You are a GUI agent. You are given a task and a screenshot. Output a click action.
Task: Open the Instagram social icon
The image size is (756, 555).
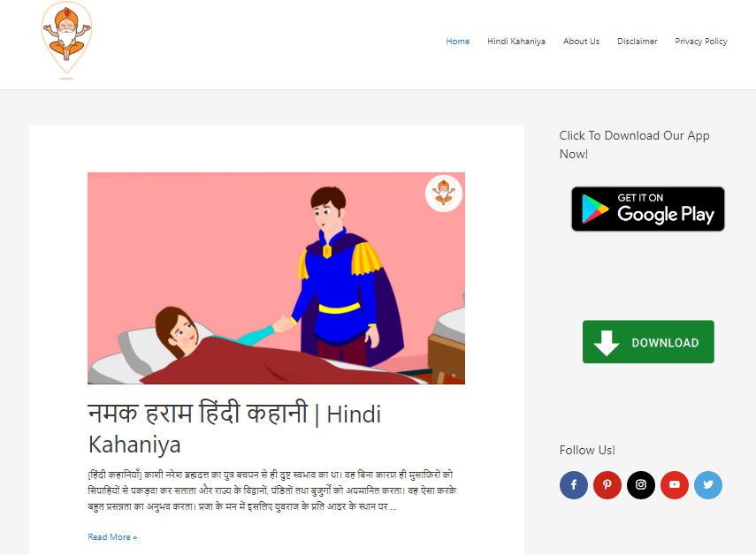(x=641, y=484)
